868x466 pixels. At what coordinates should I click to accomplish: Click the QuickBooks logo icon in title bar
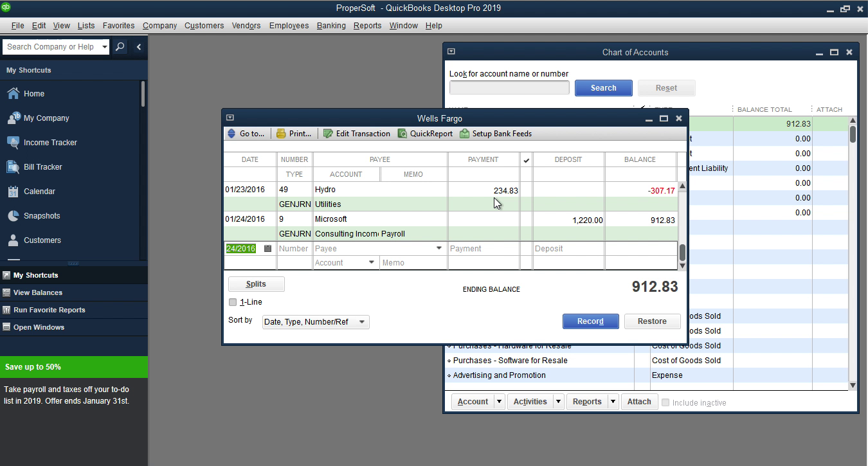point(5,8)
